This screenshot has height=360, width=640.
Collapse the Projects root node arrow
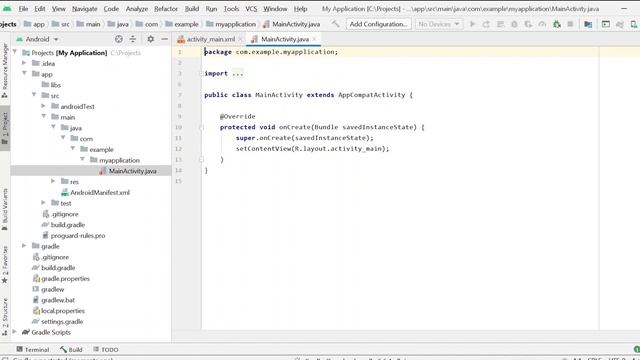tap(15, 52)
